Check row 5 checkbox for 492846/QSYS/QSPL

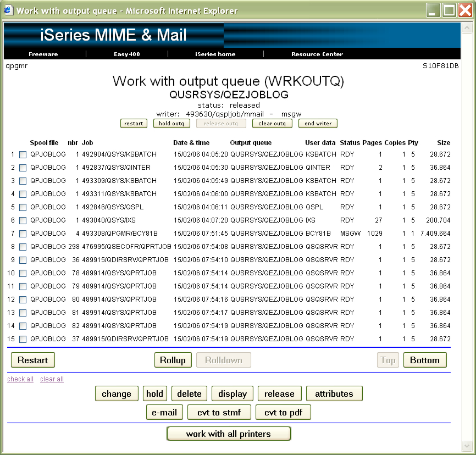tap(23, 207)
